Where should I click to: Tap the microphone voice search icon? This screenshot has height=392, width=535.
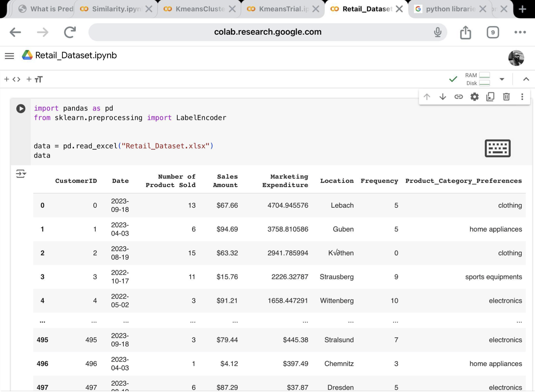pos(437,32)
